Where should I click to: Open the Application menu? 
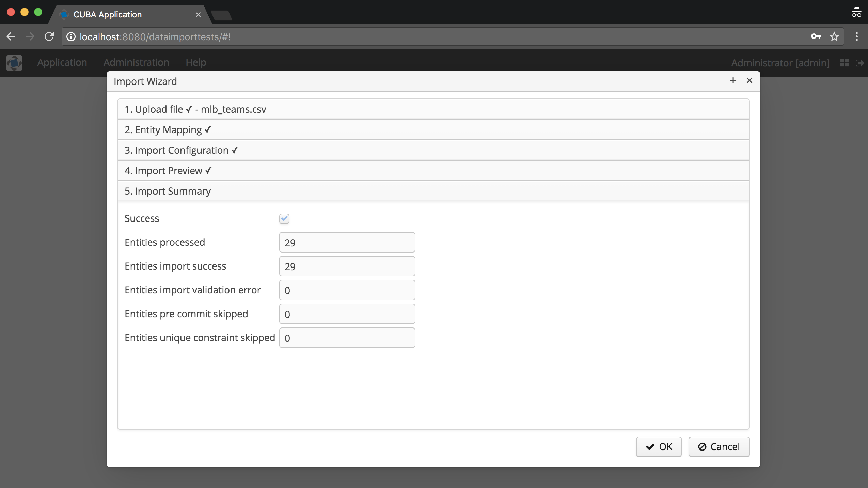(x=62, y=62)
